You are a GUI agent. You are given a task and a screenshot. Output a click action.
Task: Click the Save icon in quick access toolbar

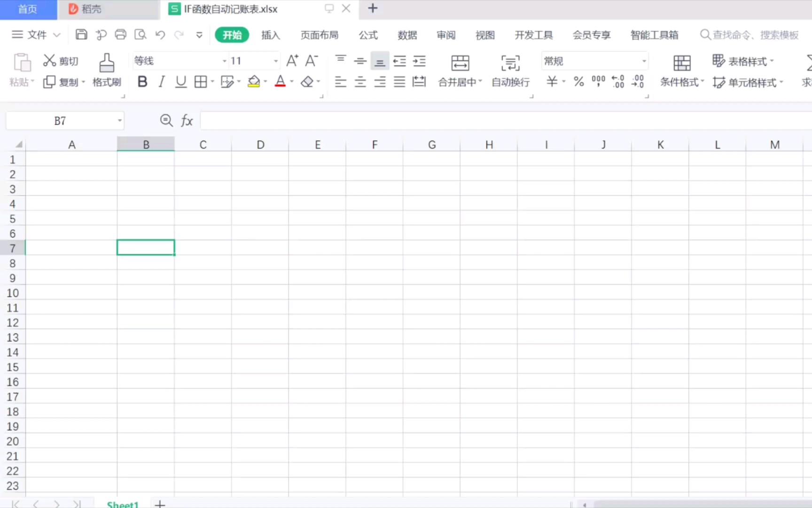(81, 34)
